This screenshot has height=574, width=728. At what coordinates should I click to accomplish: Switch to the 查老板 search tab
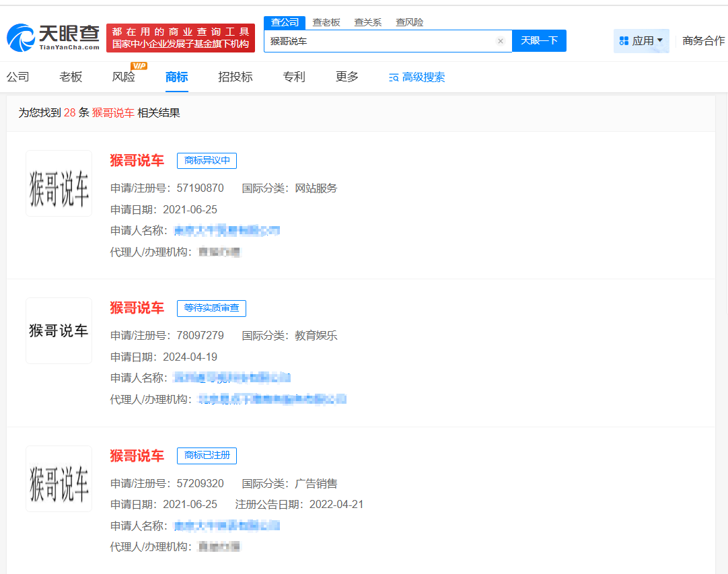coord(326,22)
